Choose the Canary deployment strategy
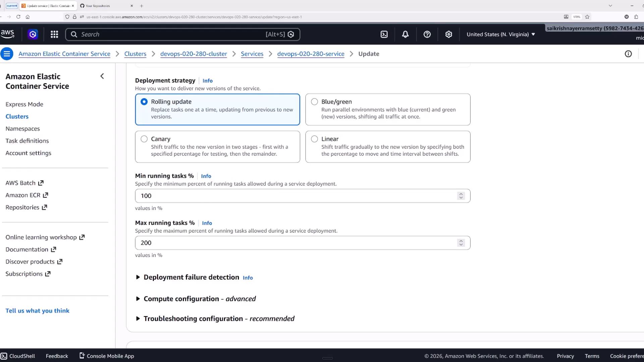The width and height of the screenshot is (644, 362). coord(217,146)
